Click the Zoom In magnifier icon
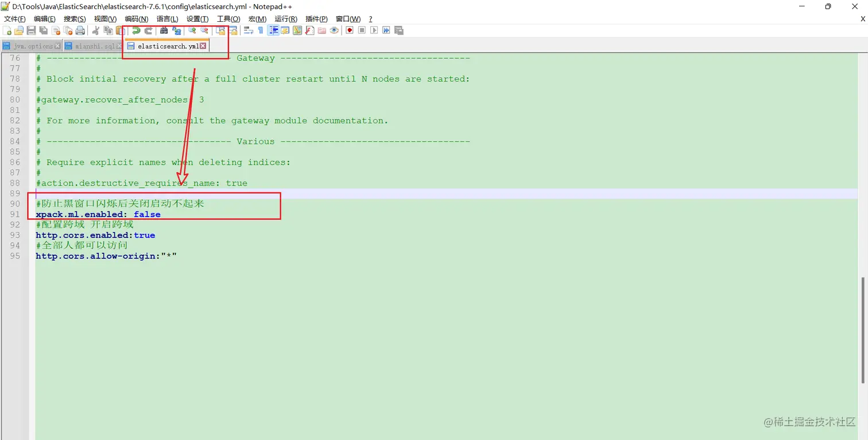The width and height of the screenshot is (868, 440). 192,30
